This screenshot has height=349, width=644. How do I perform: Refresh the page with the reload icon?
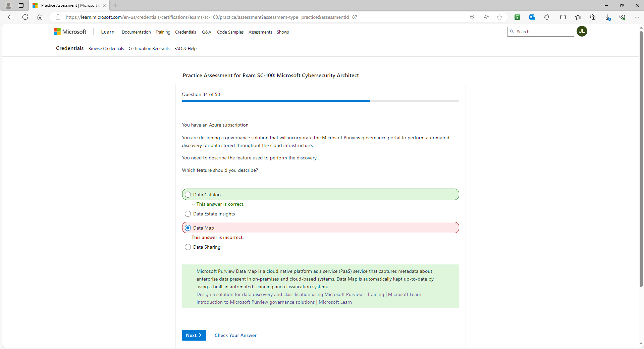pos(25,17)
